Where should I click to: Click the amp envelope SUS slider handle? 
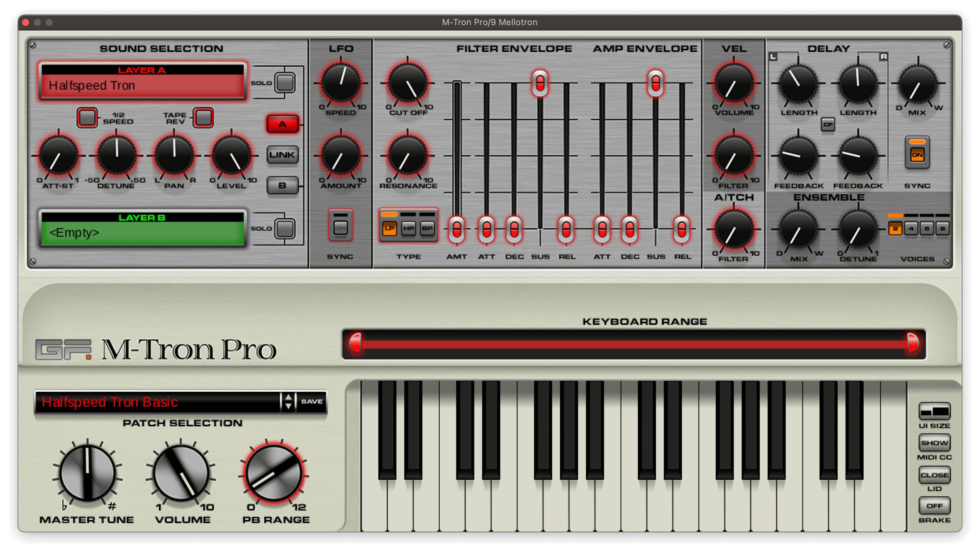[x=656, y=83]
